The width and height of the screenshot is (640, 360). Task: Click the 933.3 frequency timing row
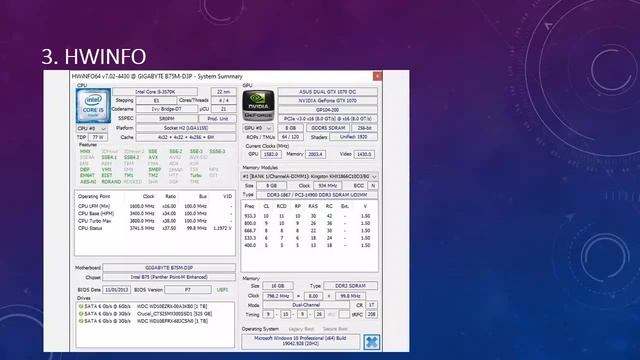pos(309,216)
